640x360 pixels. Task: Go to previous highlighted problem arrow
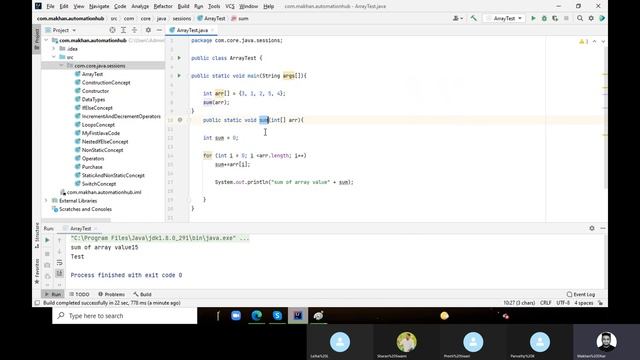pyautogui.click(x=594, y=41)
